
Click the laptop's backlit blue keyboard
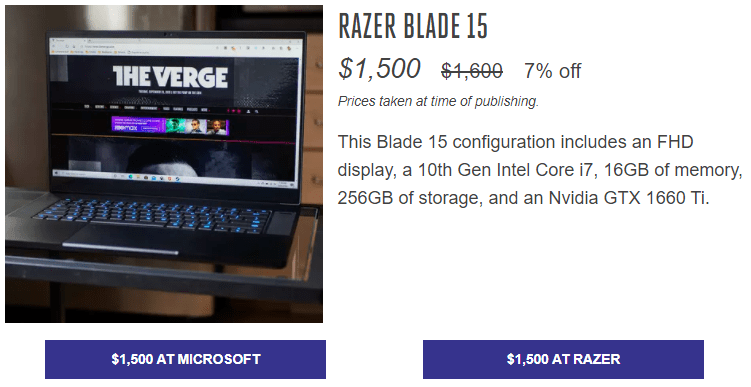(x=153, y=214)
